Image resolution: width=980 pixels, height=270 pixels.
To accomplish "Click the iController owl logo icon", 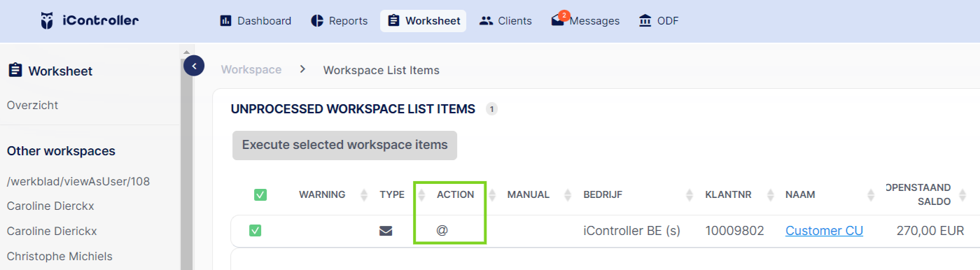I will pos(48,20).
